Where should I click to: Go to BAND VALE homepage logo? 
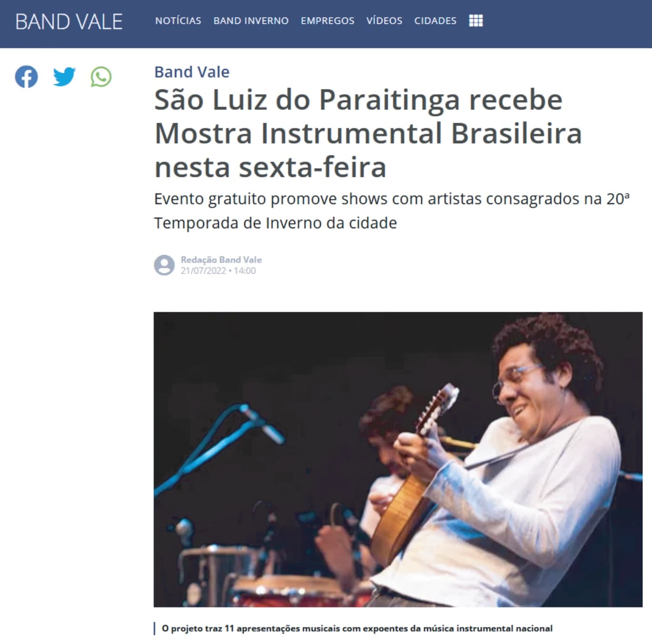tap(69, 22)
